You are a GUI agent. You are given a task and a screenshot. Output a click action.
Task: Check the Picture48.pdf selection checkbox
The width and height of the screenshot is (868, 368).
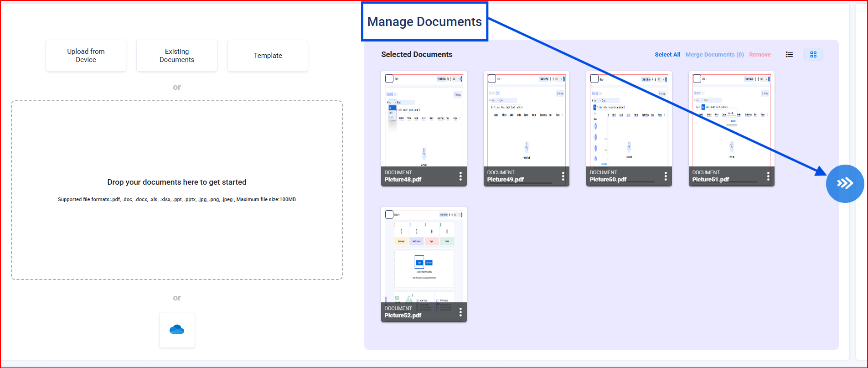389,79
